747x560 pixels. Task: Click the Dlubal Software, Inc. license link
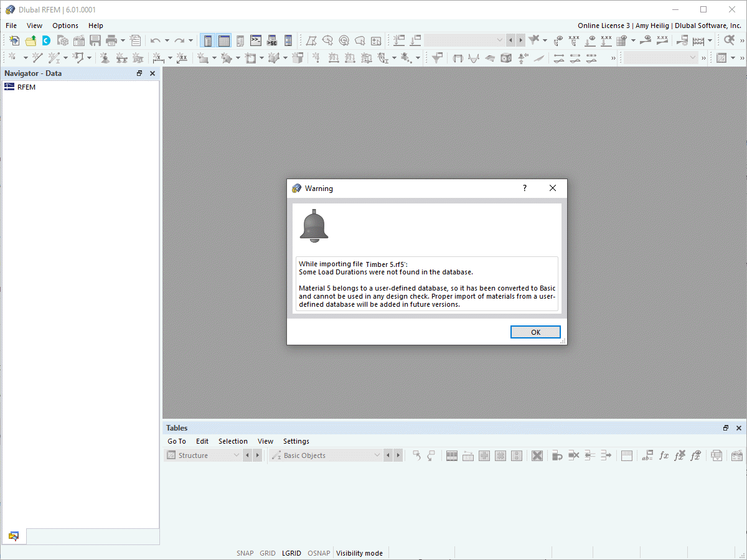[x=708, y=26]
